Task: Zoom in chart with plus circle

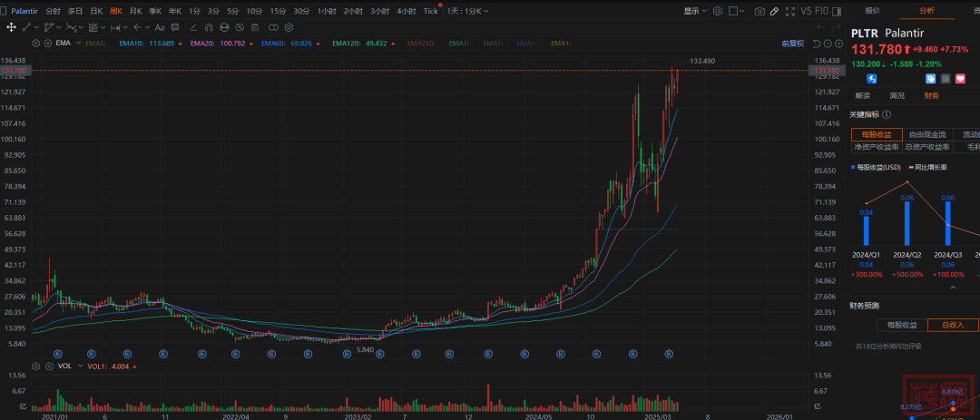Action: (838, 44)
